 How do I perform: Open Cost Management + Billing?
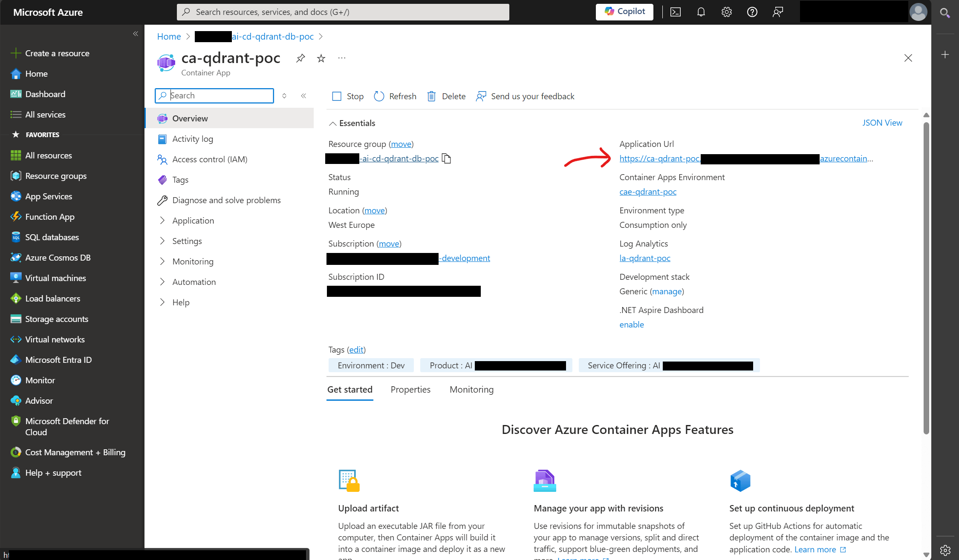(68, 452)
